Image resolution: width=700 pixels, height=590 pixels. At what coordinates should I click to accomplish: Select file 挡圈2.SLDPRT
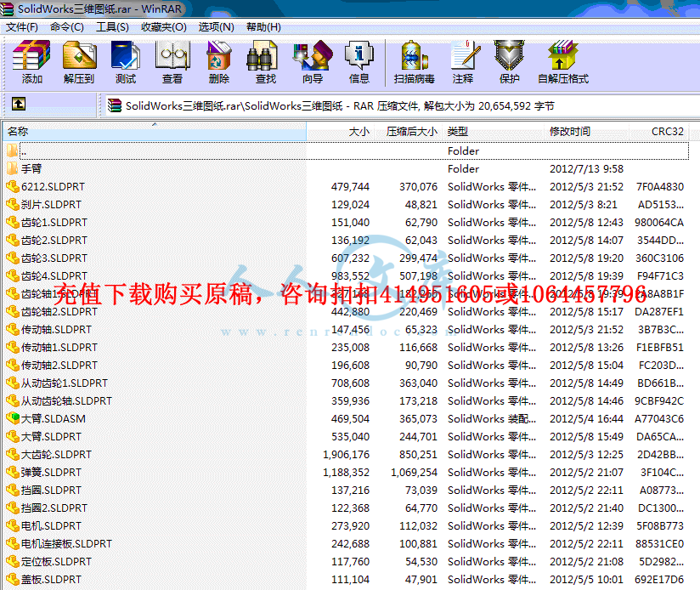[x=54, y=508]
